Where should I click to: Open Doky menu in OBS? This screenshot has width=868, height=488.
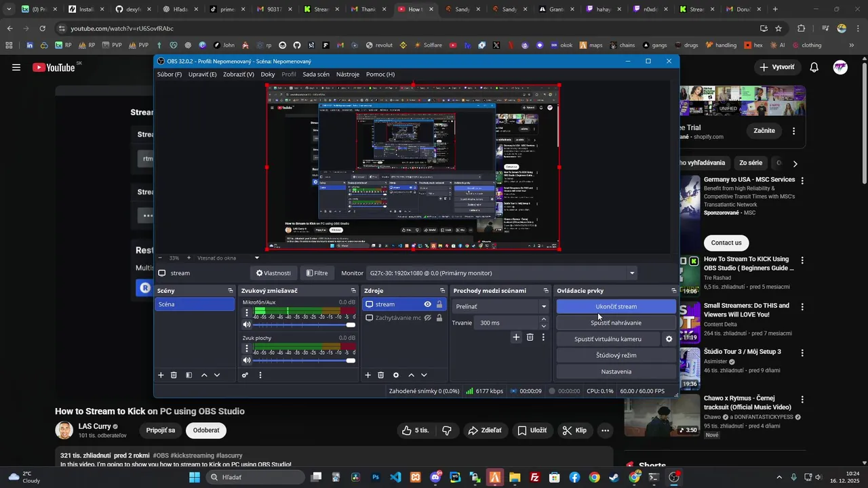268,75
